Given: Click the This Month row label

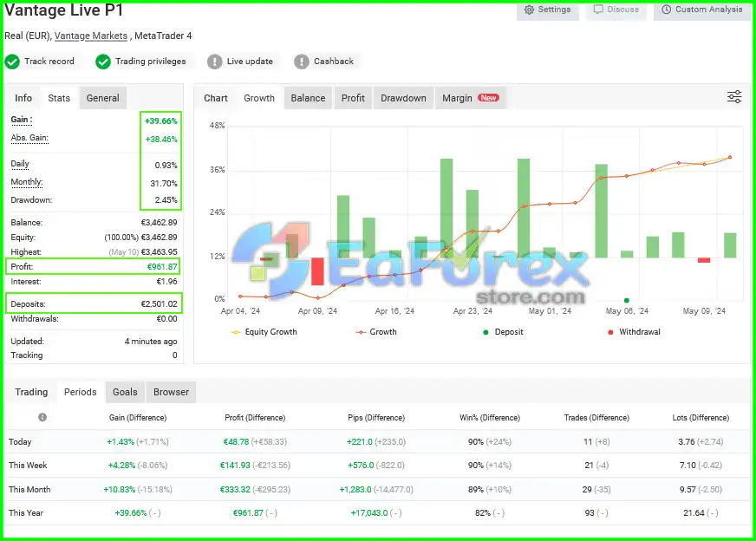Looking at the screenshot, I should click(x=29, y=489).
